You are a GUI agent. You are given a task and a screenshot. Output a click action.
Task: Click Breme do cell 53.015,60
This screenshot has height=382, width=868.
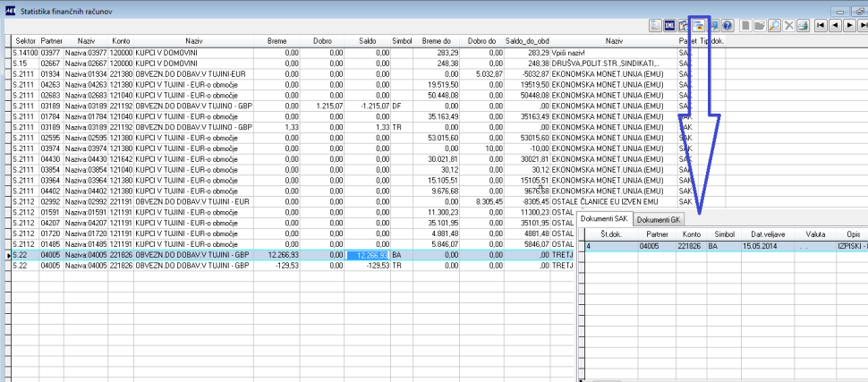[x=437, y=137]
